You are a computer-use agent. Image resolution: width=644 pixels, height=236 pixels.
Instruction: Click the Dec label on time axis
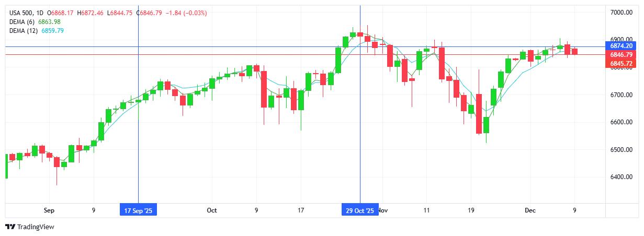(530, 210)
